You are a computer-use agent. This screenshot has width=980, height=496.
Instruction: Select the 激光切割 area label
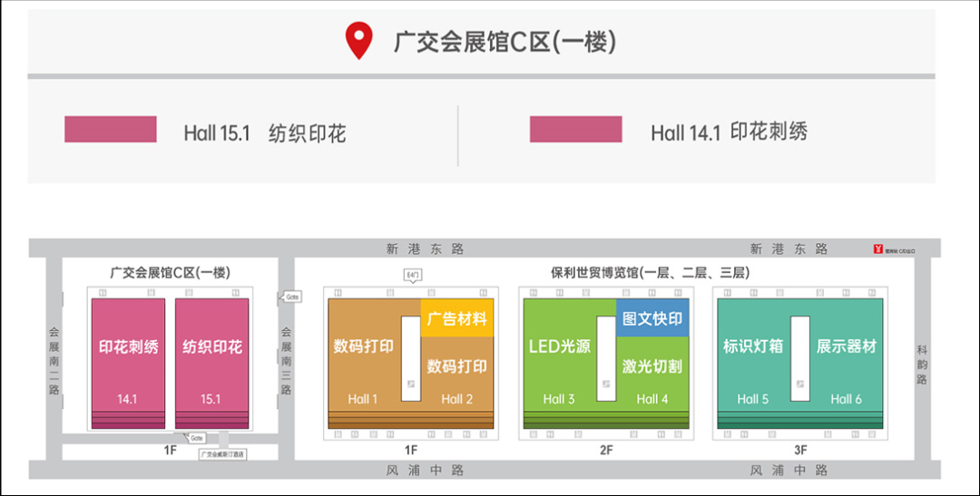[x=652, y=366]
